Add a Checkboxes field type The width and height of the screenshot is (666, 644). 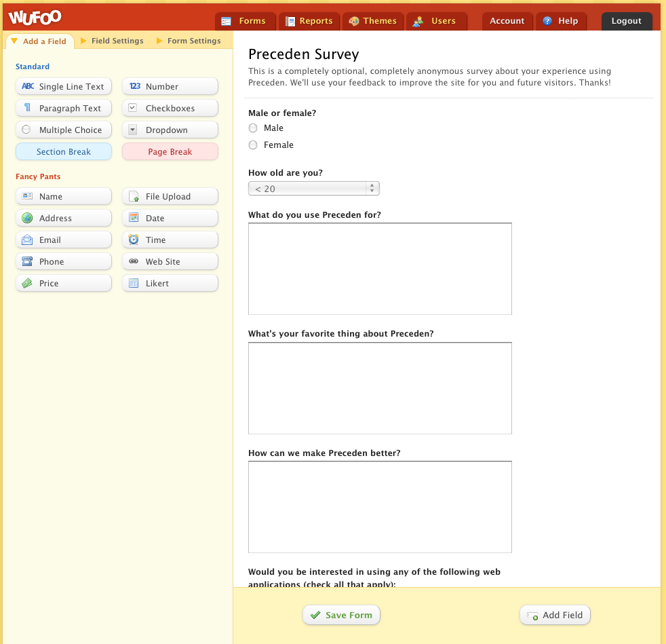170,109
